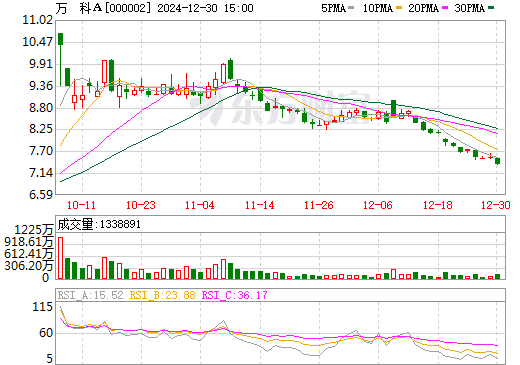Click the 1225万 volume axis label
The height and width of the screenshot is (365, 520).
point(34,230)
